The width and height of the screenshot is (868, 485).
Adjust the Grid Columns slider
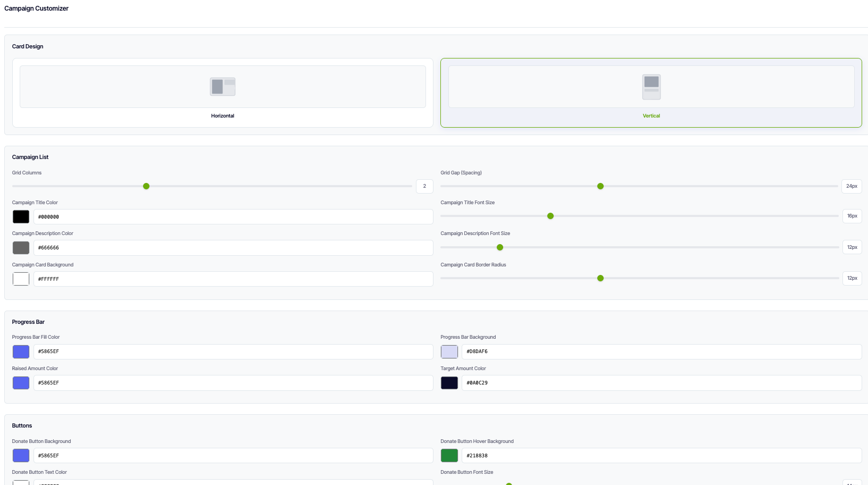(146, 186)
